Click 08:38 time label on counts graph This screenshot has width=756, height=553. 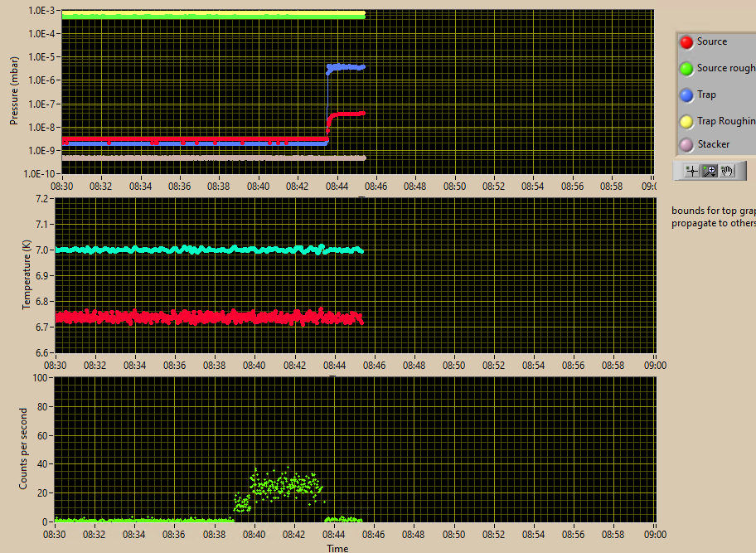tap(214, 534)
